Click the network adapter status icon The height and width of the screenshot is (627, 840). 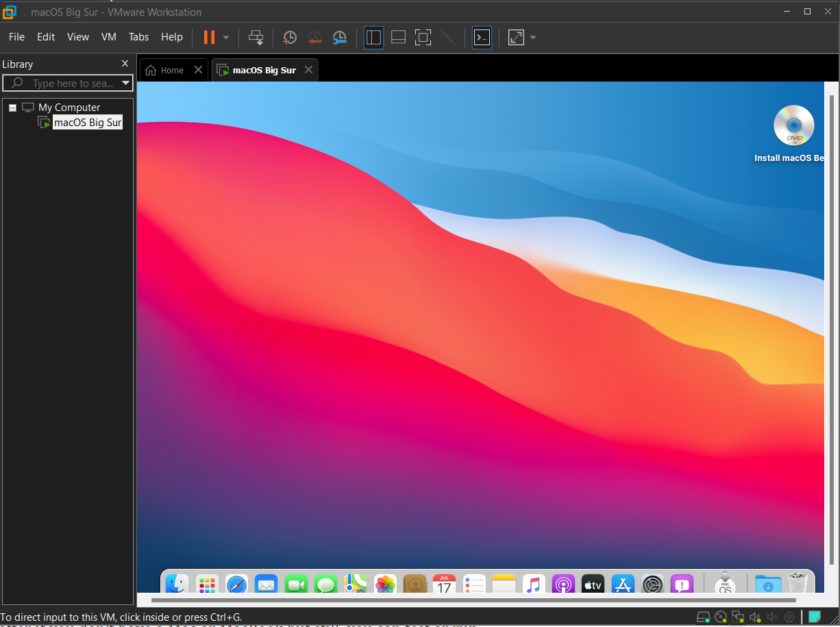pos(737,617)
